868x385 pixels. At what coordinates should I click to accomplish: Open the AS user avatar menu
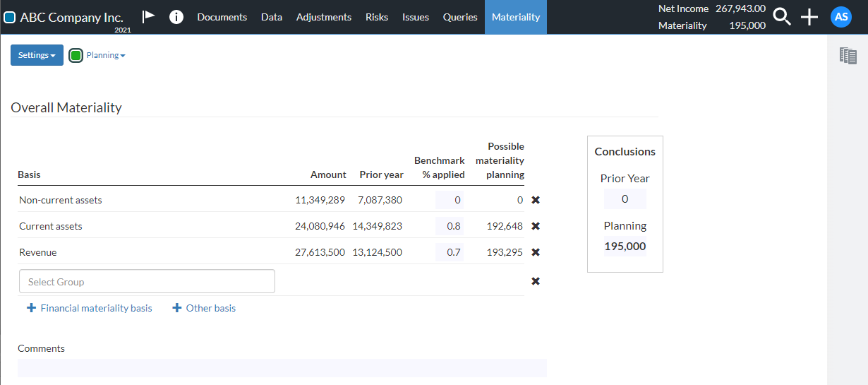pos(841,17)
